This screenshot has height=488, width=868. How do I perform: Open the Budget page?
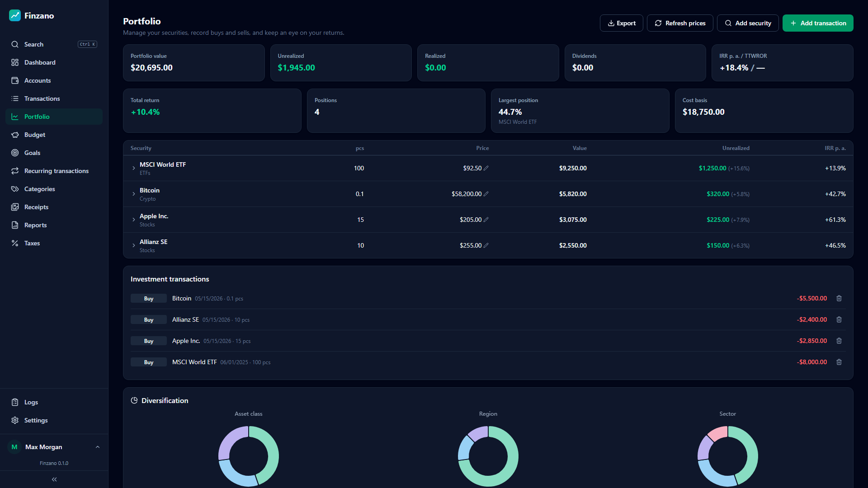coord(54,135)
